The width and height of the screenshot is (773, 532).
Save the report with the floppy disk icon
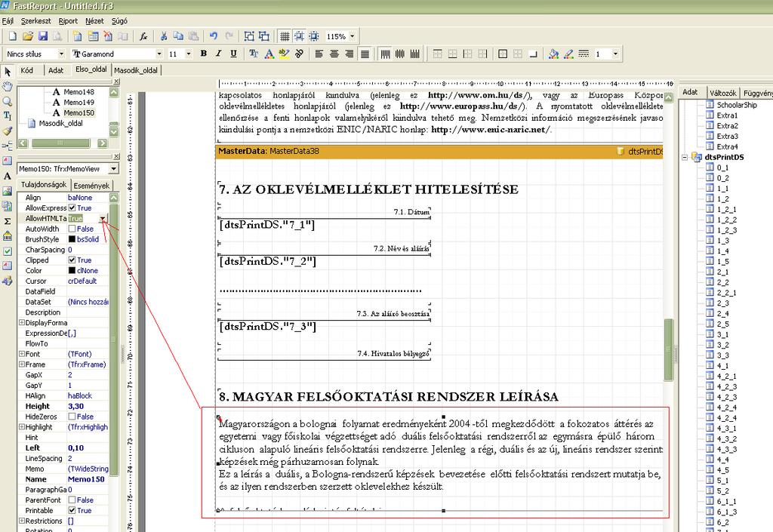pyautogui.click(x=43, y=36)
